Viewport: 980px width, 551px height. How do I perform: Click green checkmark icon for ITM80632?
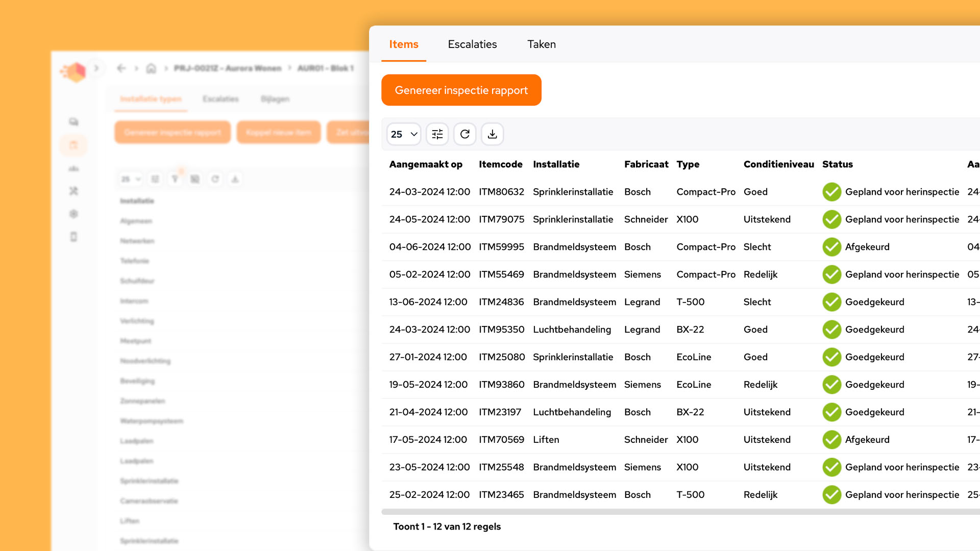pyautogui.click(x=831, y=192)
